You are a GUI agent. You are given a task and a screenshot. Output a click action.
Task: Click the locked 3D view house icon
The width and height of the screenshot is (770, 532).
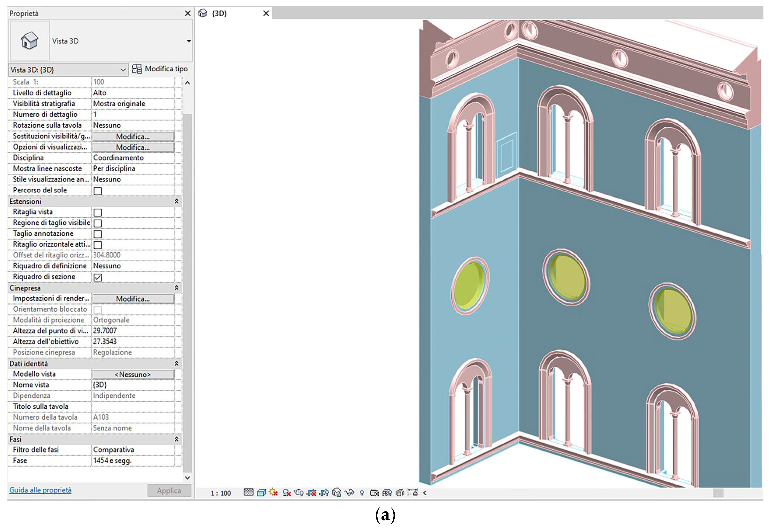click(x=337, y=492)
